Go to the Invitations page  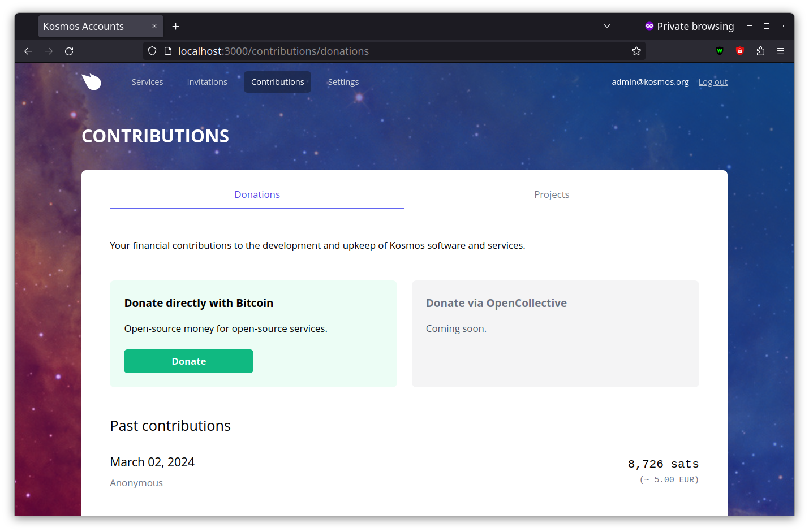[207, 82]
